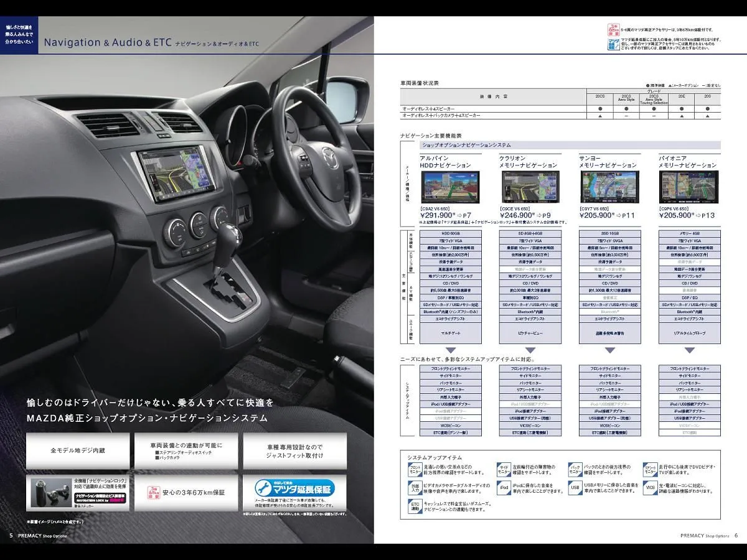Click the 車種専用設計なのでジャストフィット取付け box
Screen dimensions: 747x560
(294, 450)
